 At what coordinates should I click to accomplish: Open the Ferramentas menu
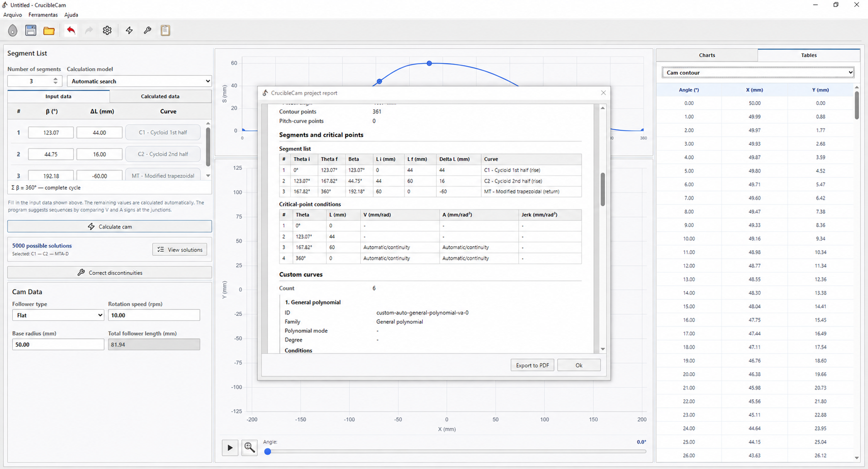43,15
